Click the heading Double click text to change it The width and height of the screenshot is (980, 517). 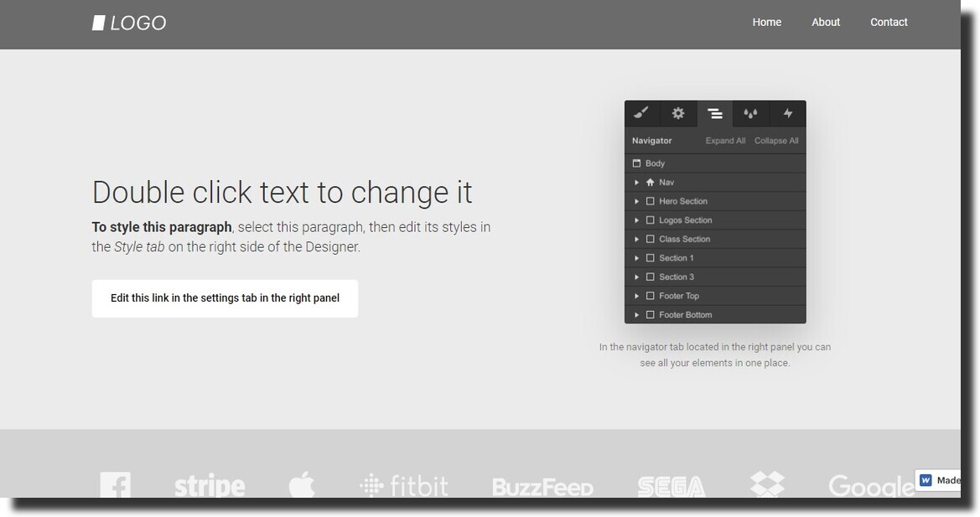pyautogui.click(x=282, y=193)
